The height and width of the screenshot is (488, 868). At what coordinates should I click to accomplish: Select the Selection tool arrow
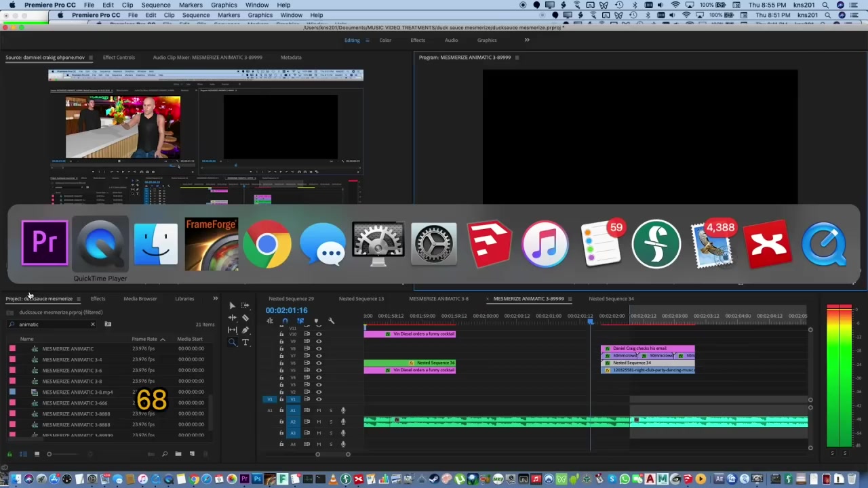[232, 306]
